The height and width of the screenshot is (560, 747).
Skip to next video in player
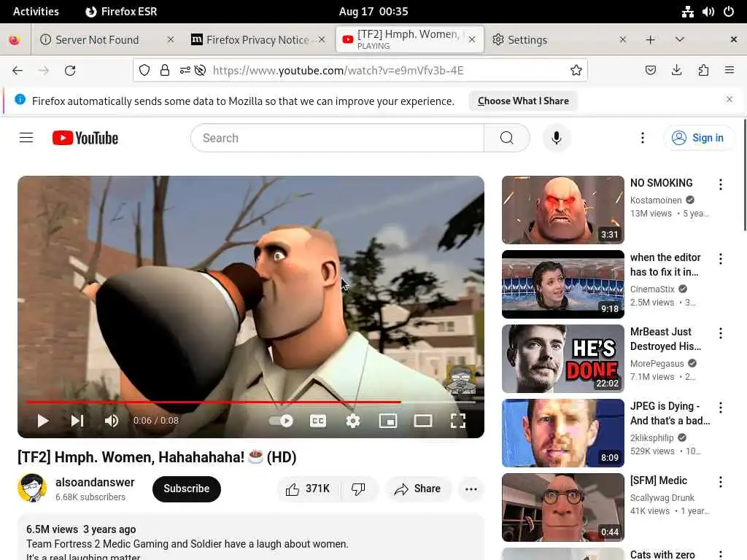pyautogui.click(x=77, y=421)
